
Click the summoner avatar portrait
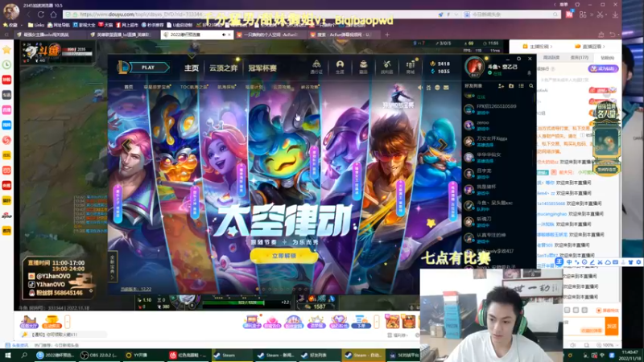(474, 67)
